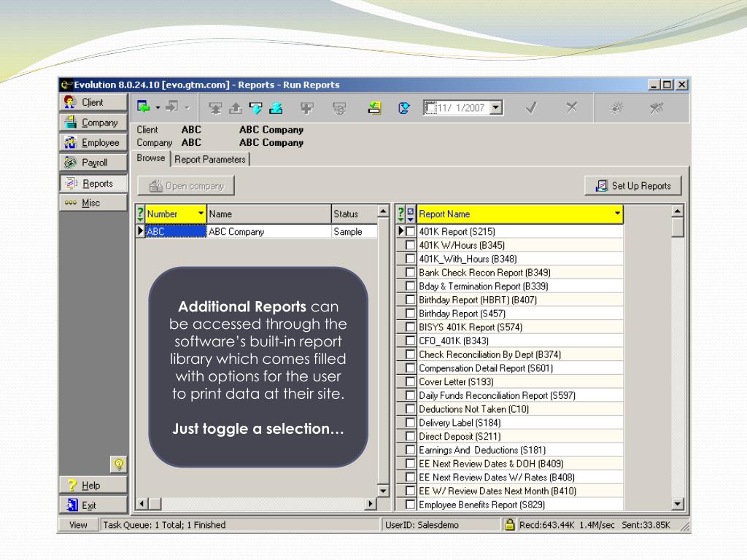Click the greyed sunburst toolbar icon
The height and width of the screenshot is (560, 747).
[616, 108]
